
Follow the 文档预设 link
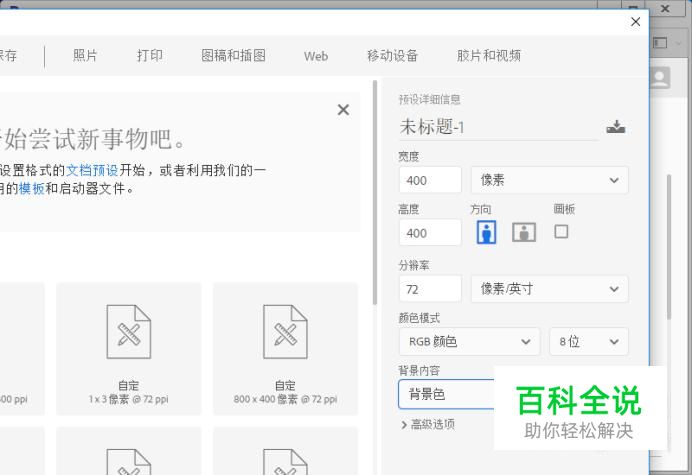pos(92,170)
